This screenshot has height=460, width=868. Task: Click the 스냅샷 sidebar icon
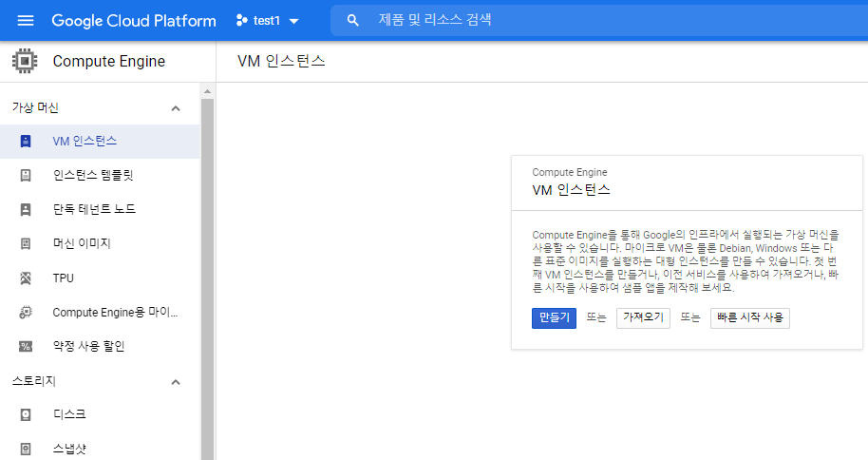(x=26, y=449)
